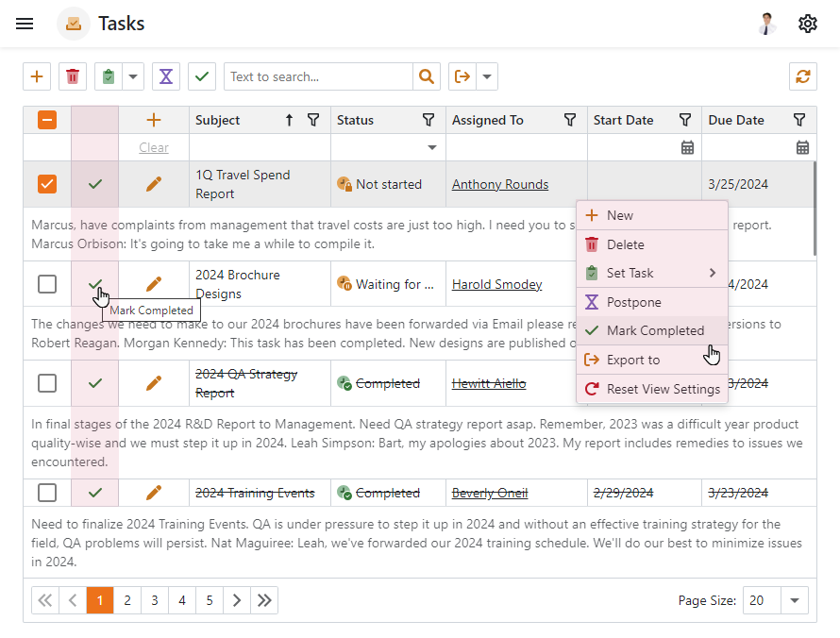The image size is (840, 638).
Task: Expand the Export to toolbar dropdown arrow
Action: click(x=486, y=76)
